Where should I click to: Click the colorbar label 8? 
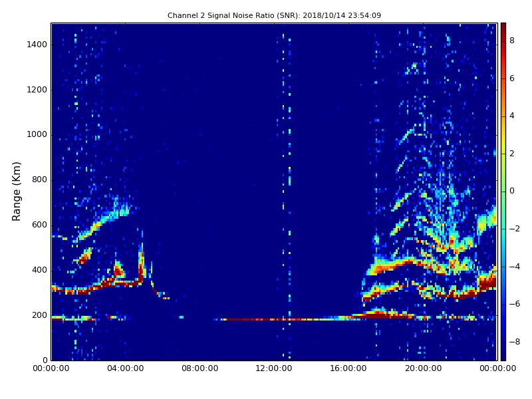point(512,41)
